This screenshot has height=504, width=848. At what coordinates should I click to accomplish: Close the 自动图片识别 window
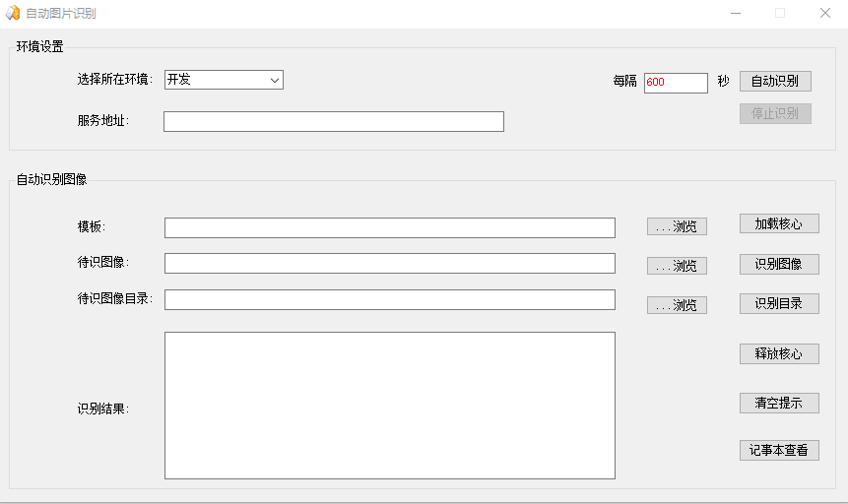[x=824, y=13]
